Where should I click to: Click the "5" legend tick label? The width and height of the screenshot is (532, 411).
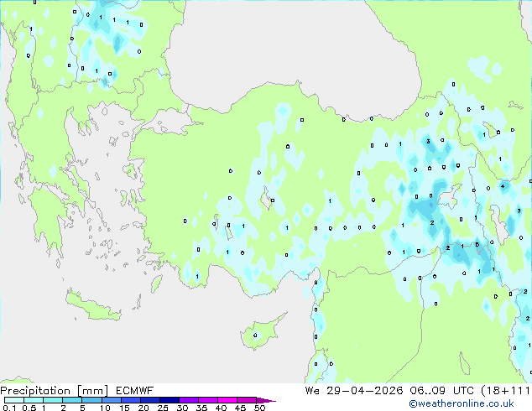(82, 408)
